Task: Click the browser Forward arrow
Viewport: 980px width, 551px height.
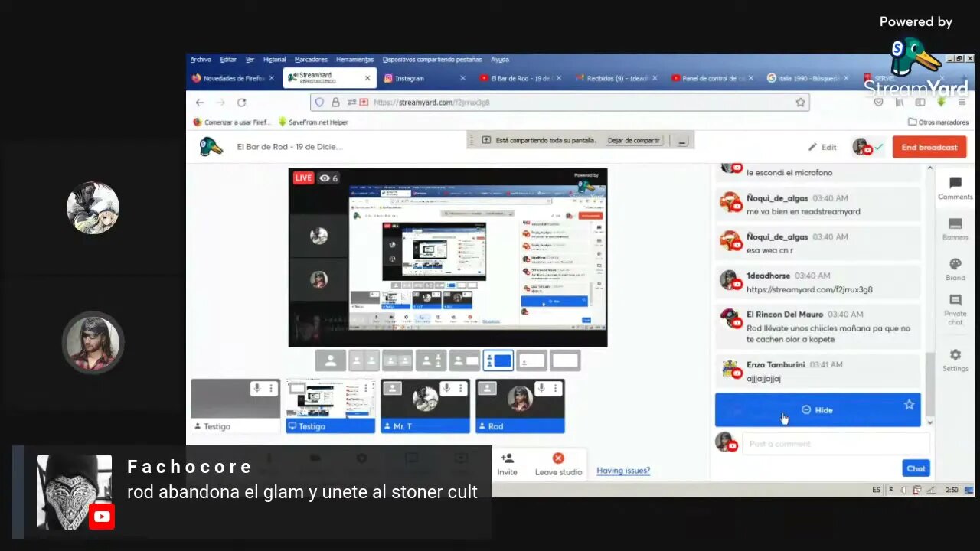Action: [x=220, y=103]
